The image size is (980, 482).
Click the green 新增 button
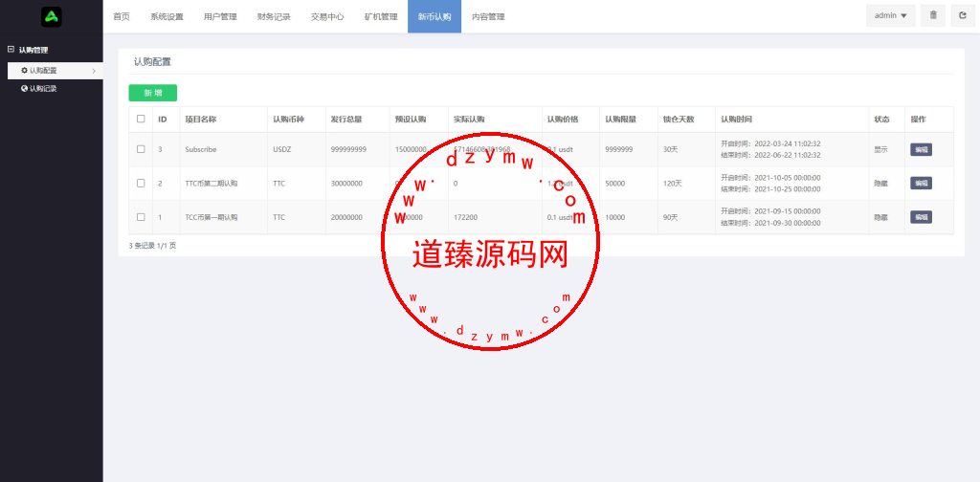152,93
